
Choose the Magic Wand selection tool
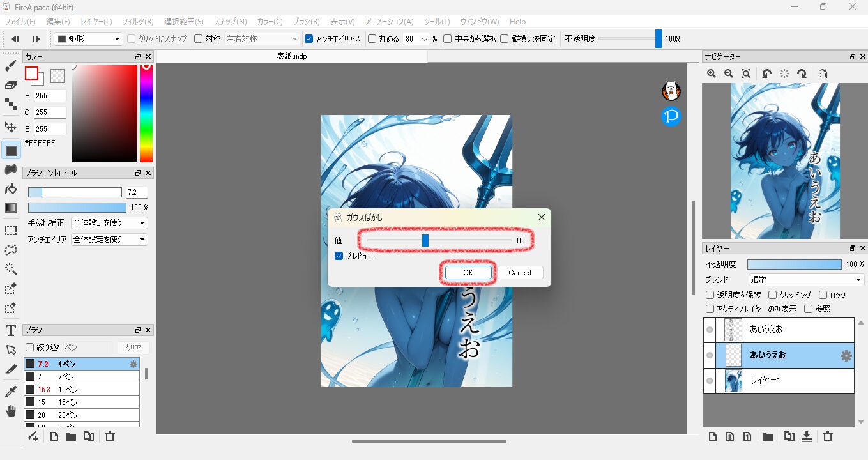pos(11,269)
